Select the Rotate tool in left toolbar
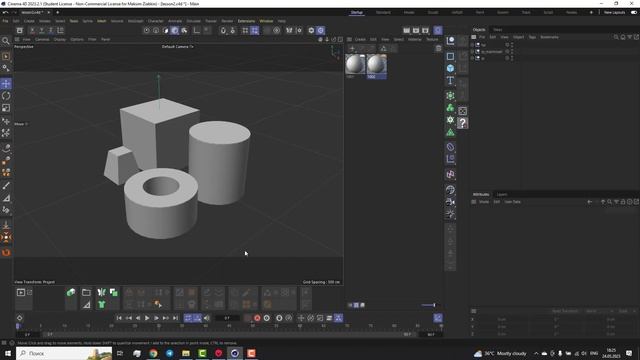 [x=6, y=96]
